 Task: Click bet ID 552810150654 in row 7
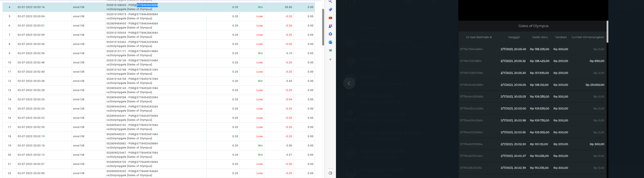[x=116, y=33]
